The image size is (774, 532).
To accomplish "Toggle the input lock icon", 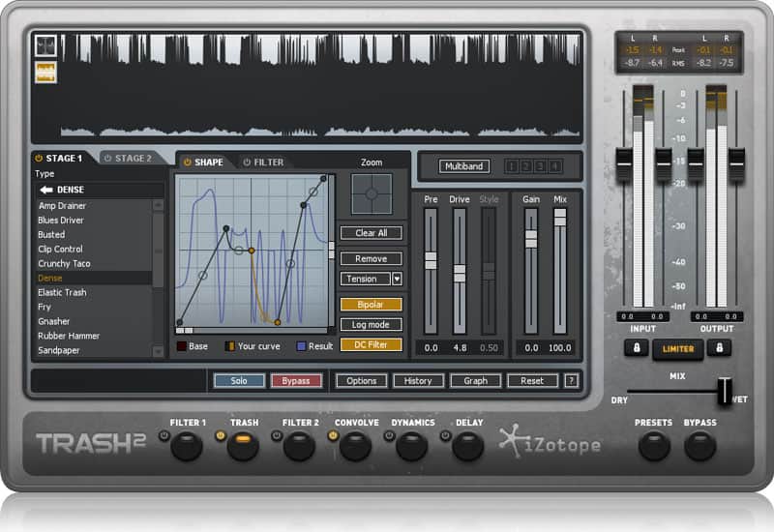I will coord(637,348).
